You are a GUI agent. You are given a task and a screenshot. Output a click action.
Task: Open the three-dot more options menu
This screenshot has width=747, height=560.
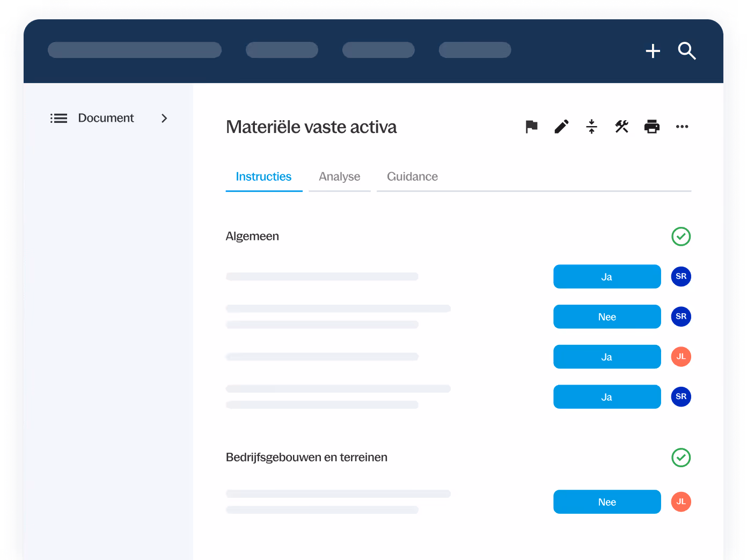pos(682,127)
